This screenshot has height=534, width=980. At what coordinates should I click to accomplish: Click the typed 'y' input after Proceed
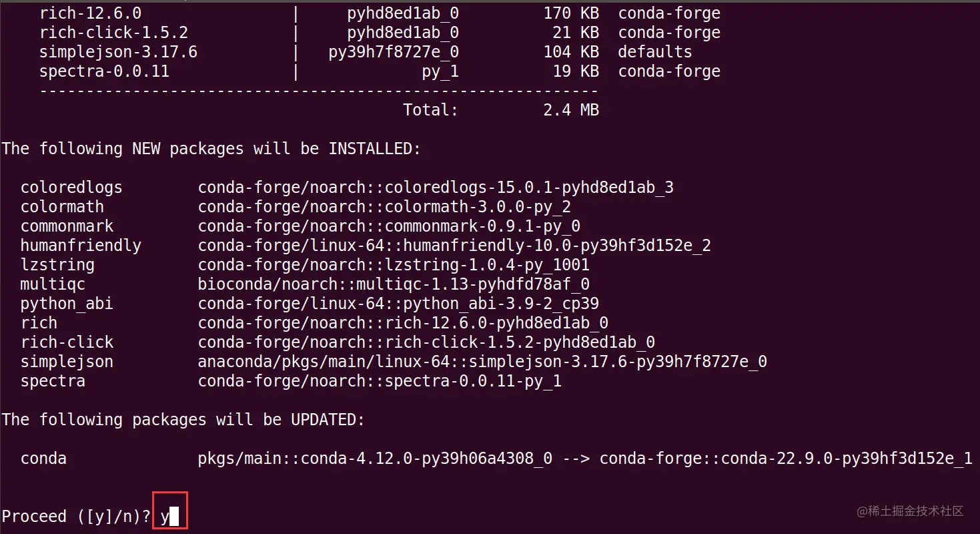[165, 516]
